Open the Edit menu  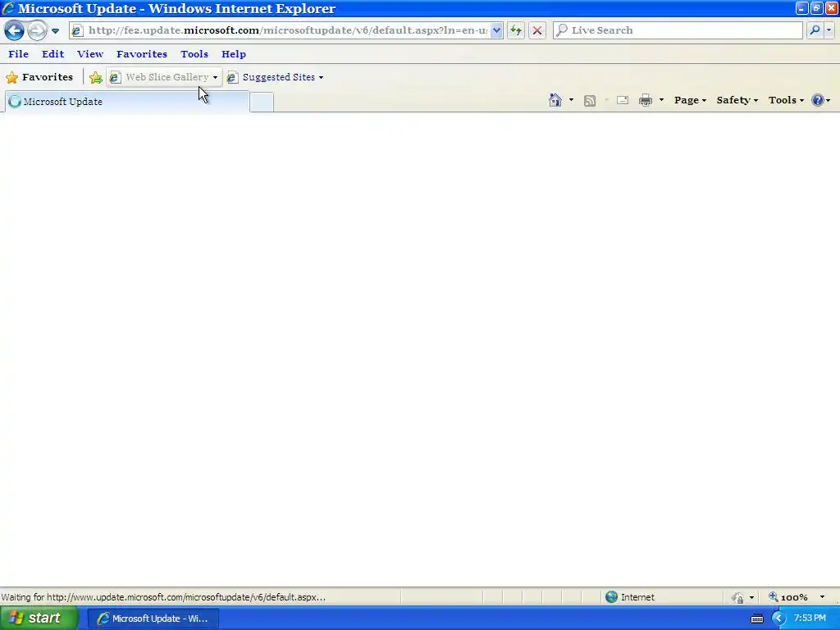point(53,54)
